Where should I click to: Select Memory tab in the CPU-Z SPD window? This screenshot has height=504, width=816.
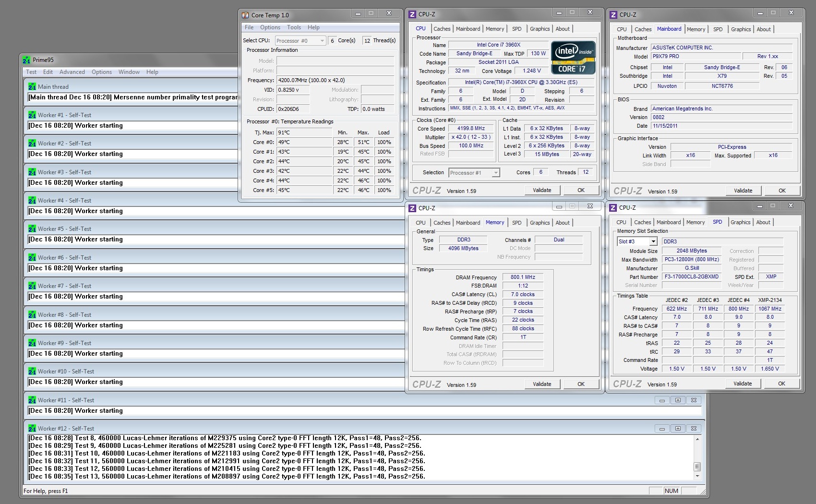click(696, 222)
